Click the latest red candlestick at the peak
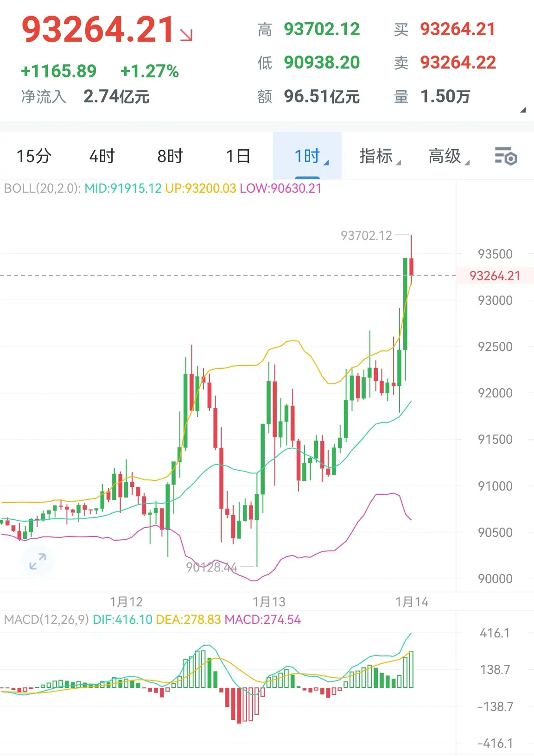This screenshot has width=534, height=756. pos(412,266)
